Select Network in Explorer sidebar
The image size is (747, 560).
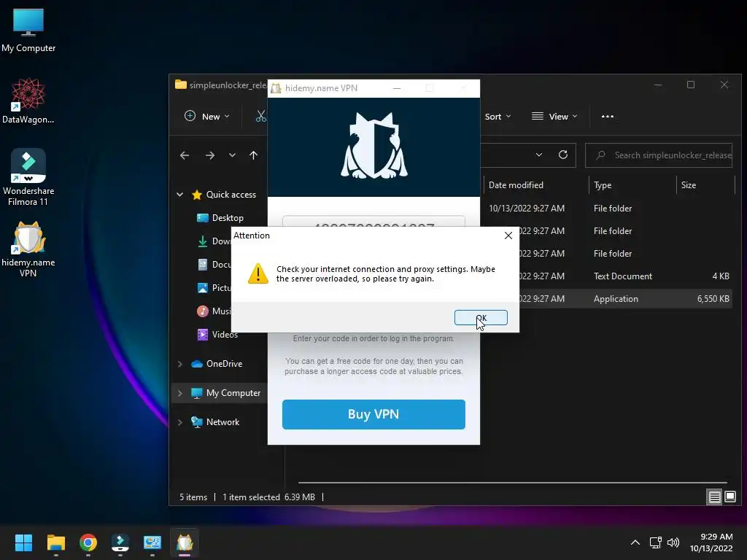pos(215,422)
